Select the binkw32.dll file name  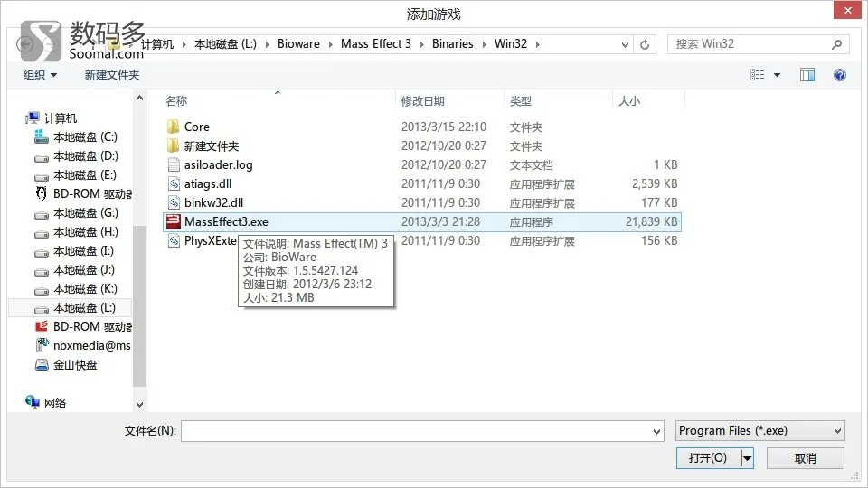(x=213, y=202)
